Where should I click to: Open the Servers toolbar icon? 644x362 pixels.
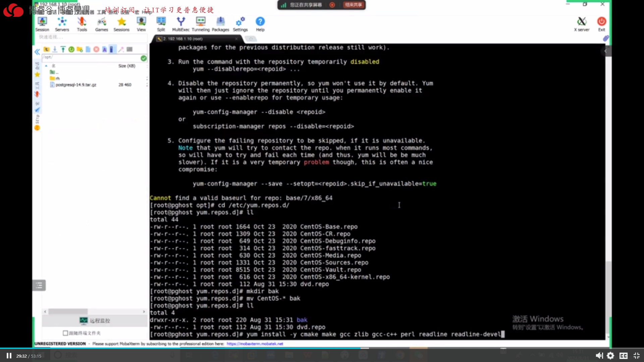[62, 24]
